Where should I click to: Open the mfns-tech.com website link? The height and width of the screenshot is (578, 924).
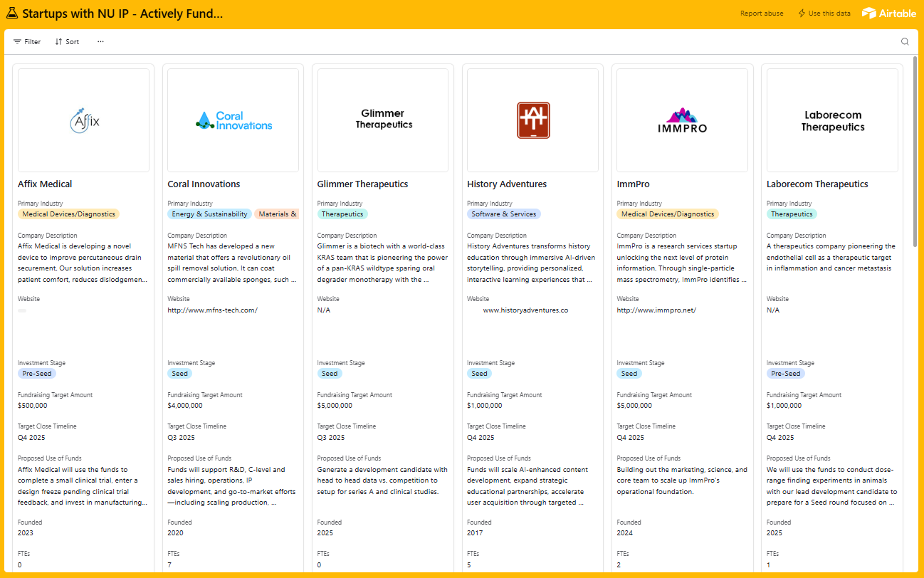point(212,310)
